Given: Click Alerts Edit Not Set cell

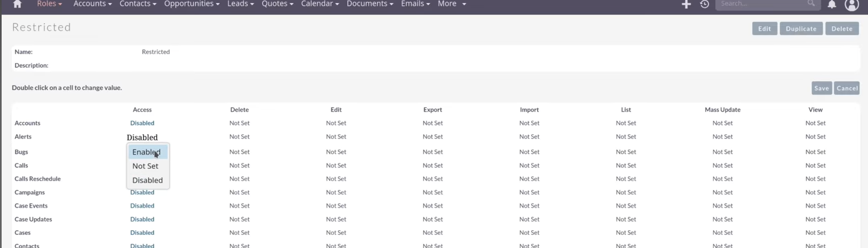Looking at the screenshot, I should 336,137.
